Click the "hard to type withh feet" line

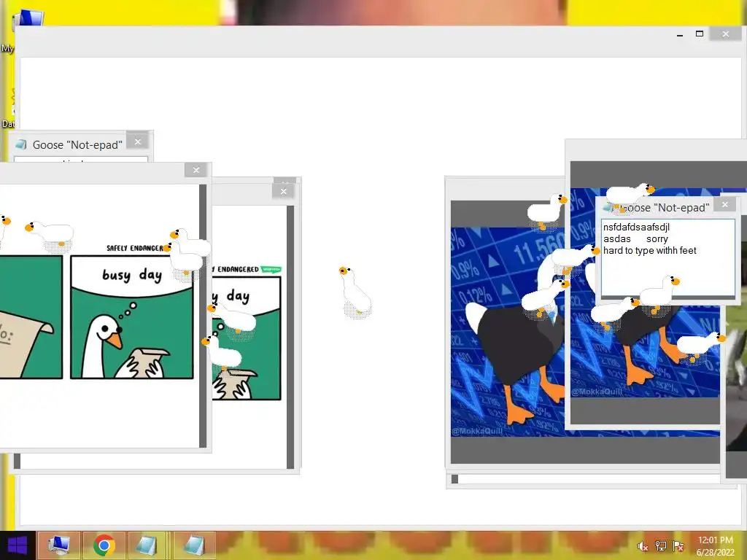[649, 251]
